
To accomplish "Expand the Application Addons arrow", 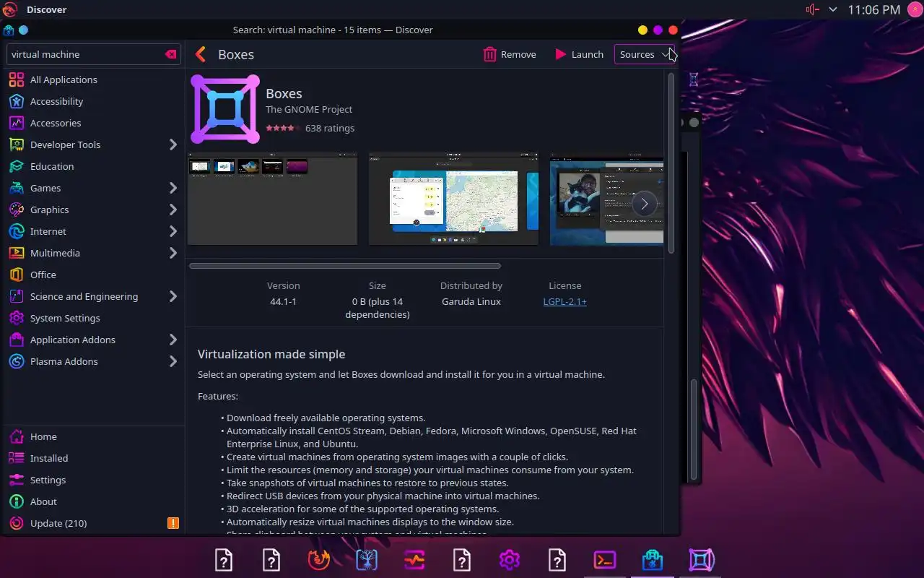I will [173, 340].
